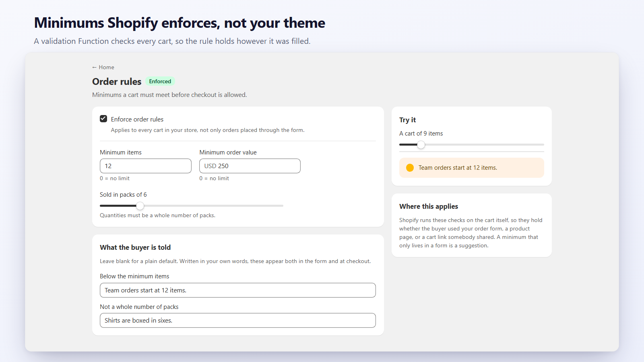The image size is (644, 362).
Task: Select the Order rules heading
Action: pos(117,82)
